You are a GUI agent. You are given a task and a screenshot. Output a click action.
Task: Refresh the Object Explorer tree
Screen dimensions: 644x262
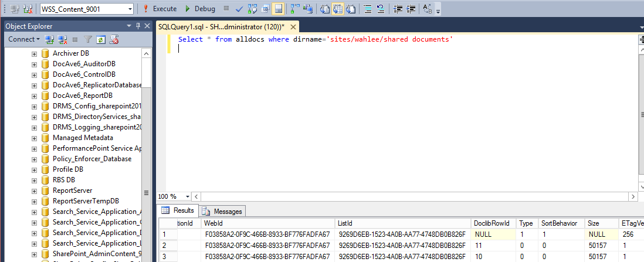point(101,39)
